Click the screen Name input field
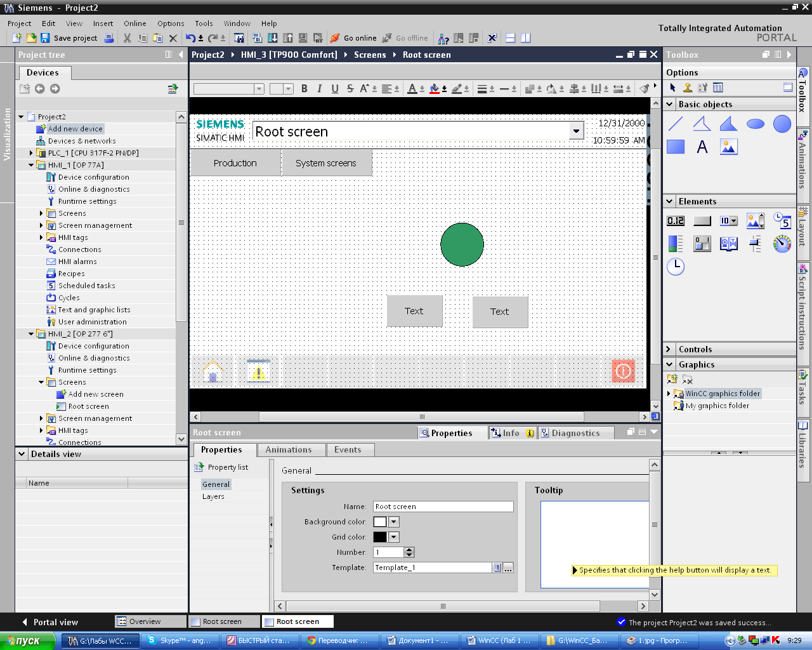This screenshot has height=650, width=812. click(x=443, y=507)
